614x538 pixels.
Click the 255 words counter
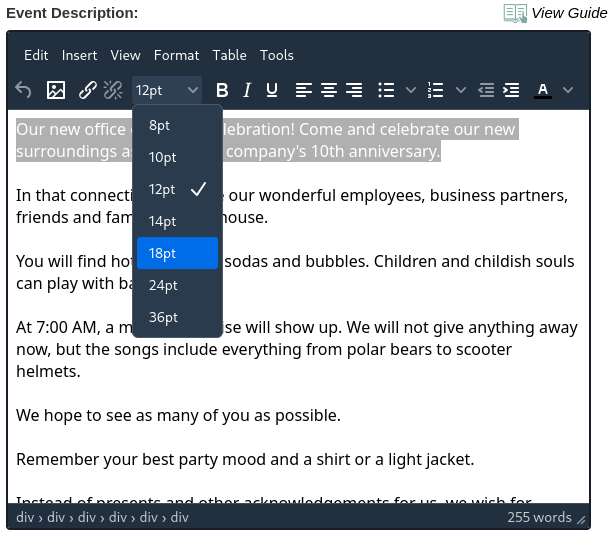pyautogui.click(x=539, y=517)
